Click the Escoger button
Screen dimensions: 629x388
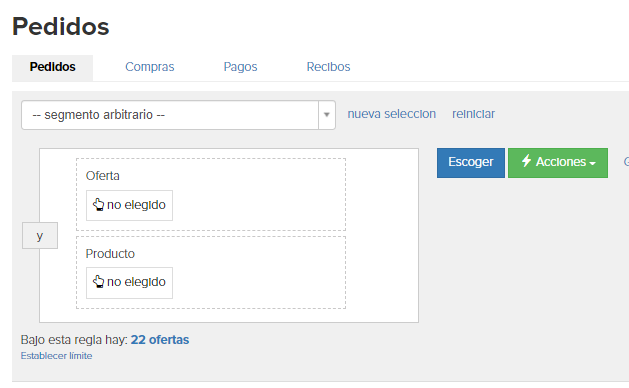[471, 163]
